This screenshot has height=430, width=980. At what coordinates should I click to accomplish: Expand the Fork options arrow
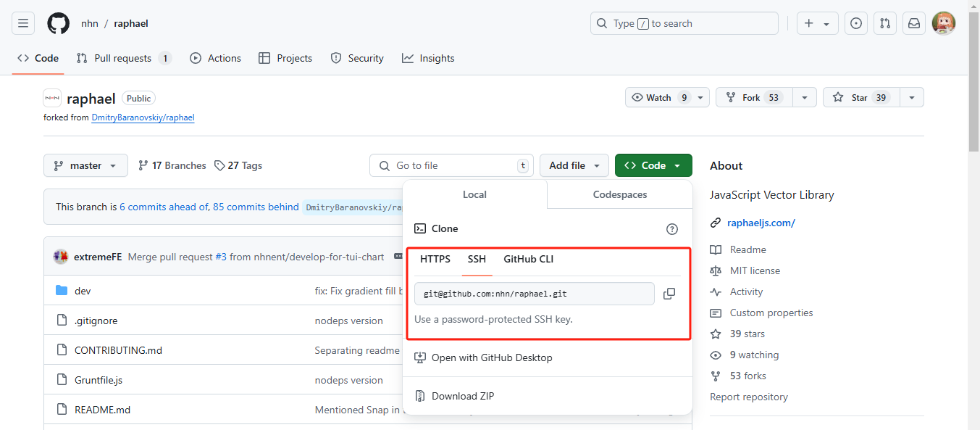tap(805, 97)
